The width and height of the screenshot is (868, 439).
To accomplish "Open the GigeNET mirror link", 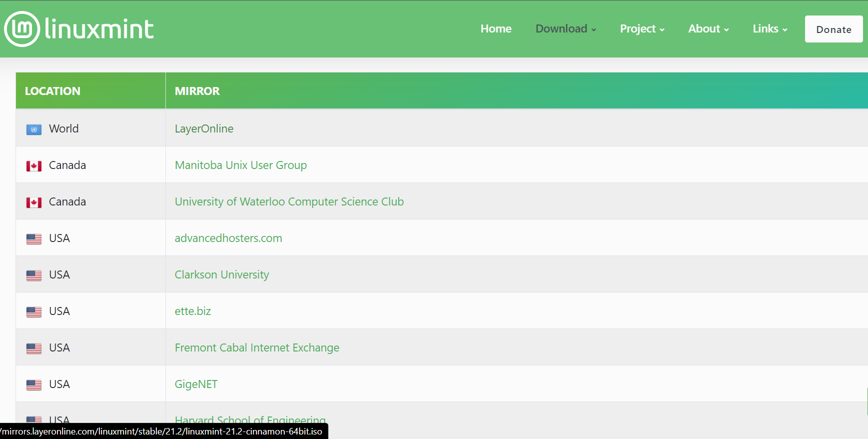I will coord(196,384).
